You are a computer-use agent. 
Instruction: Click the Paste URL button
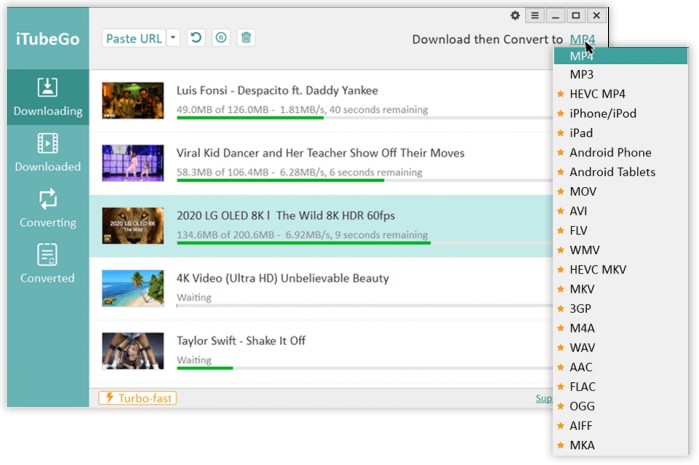coord(134,38)
